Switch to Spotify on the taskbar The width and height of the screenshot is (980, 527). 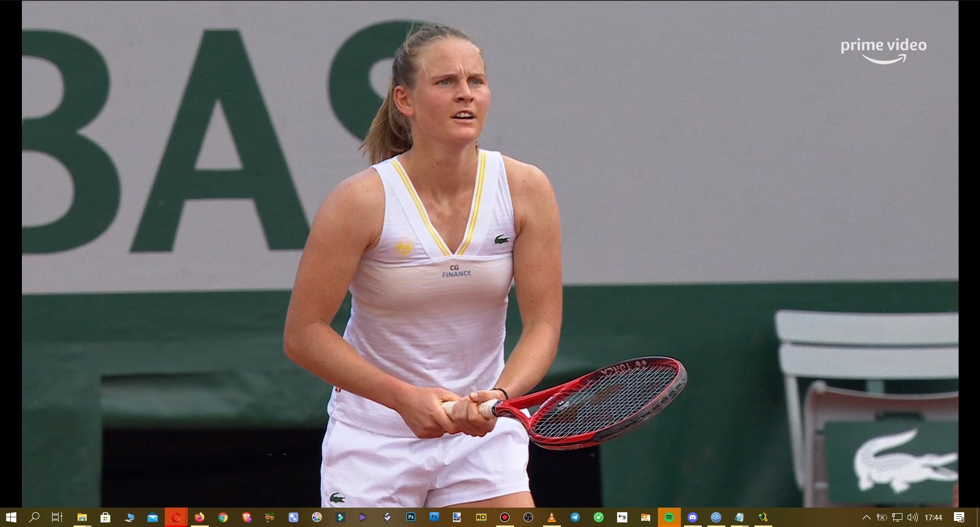pyautogui.click(x=669, y=517)
